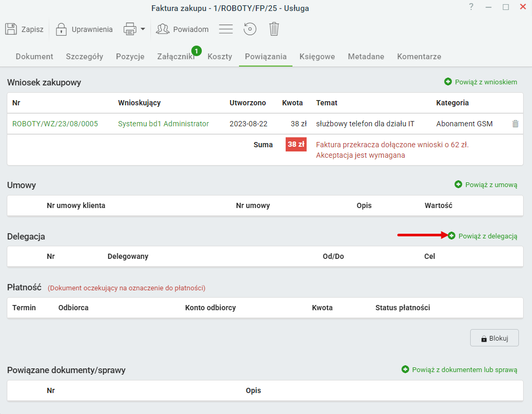
Task: Switch to the Dokument tab
Action: (34, 57)
